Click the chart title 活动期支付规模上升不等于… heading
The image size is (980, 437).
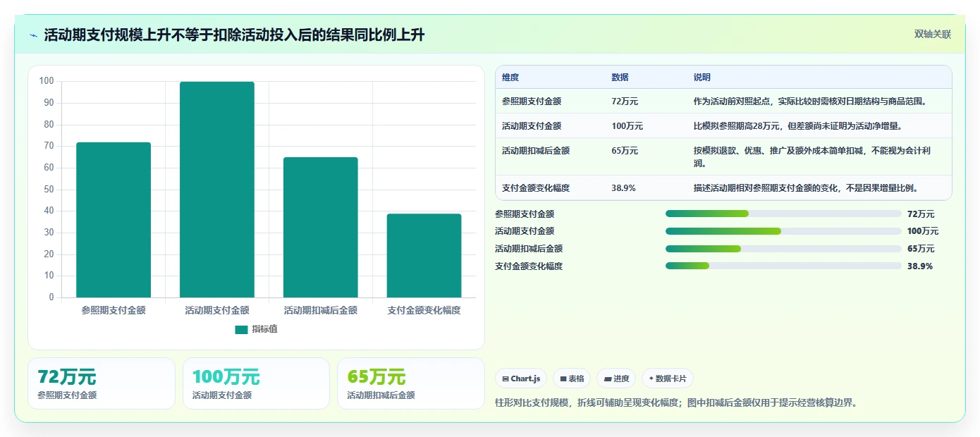[x=234, y=35]
